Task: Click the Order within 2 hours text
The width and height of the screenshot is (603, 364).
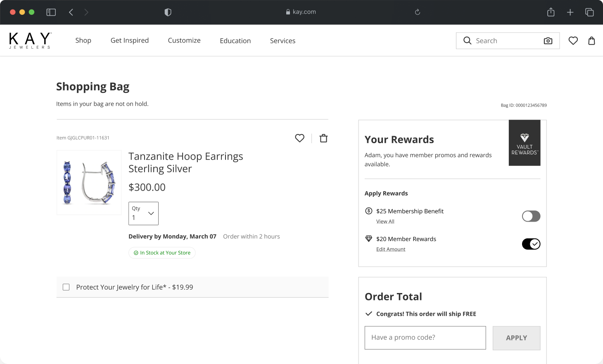Action: click(x=252, y=236)
